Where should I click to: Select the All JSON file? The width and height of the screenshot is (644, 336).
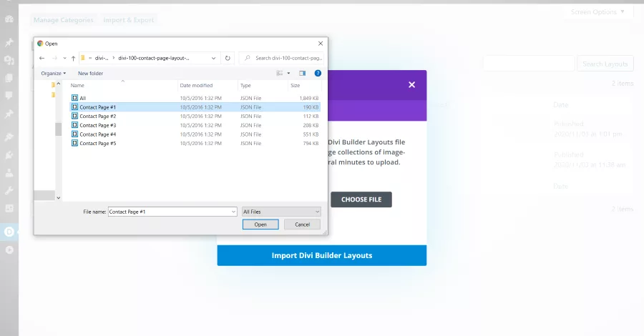pyautogui.click(x=195, y=98)
